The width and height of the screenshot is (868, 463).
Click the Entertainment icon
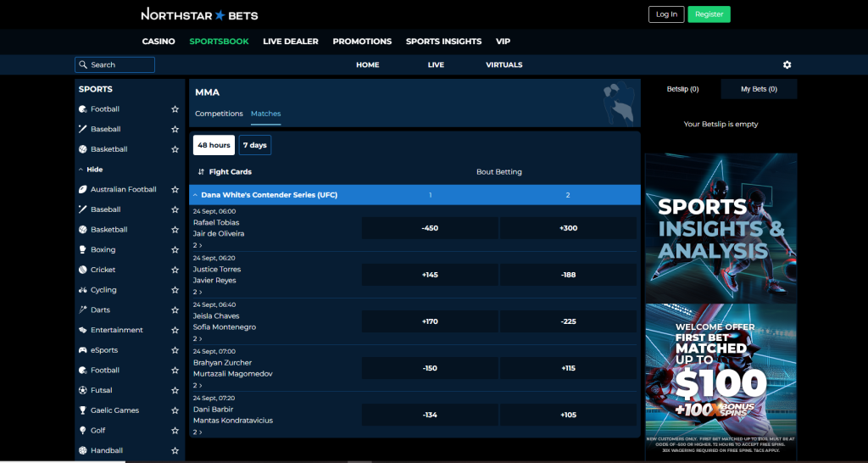(82, 330)
